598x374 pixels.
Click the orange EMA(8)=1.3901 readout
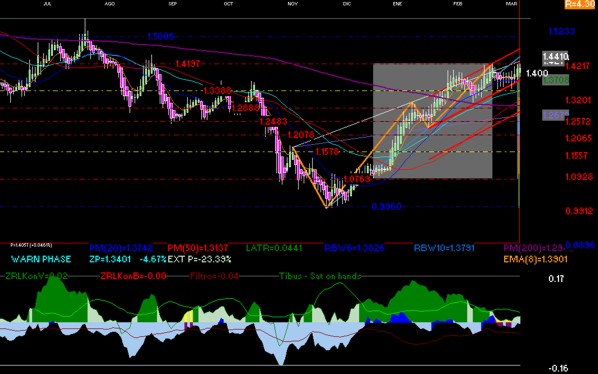click(535, 260)
